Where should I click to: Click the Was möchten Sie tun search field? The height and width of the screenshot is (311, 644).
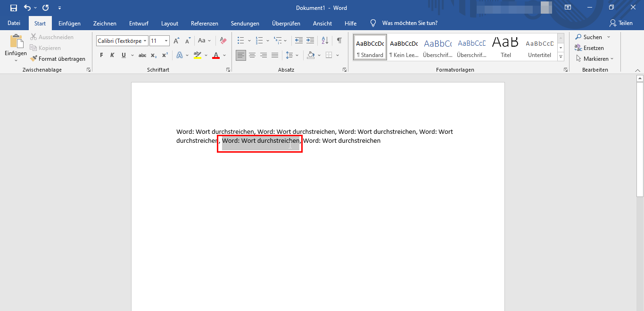pos(410,23)
